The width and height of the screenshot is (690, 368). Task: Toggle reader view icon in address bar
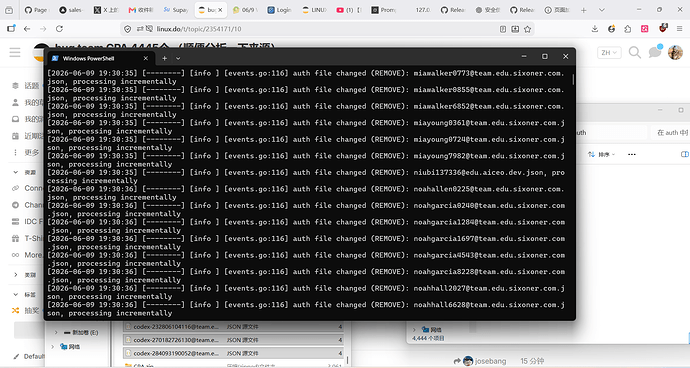tap(503, 29)
